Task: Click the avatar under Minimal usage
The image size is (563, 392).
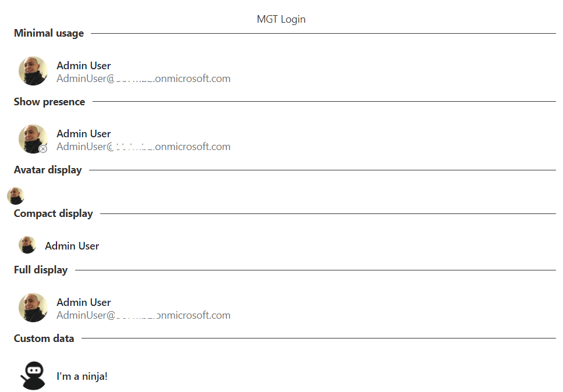Action: pyautogui.click(x=33, y=71)
